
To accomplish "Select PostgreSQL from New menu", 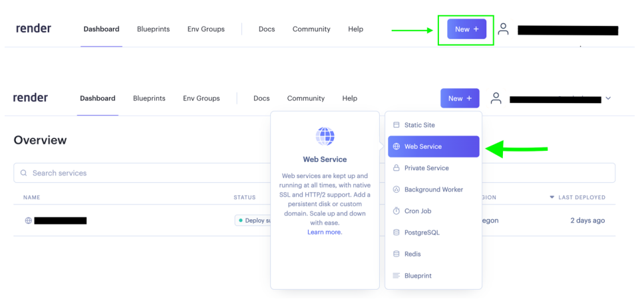I will click(433, 233).
